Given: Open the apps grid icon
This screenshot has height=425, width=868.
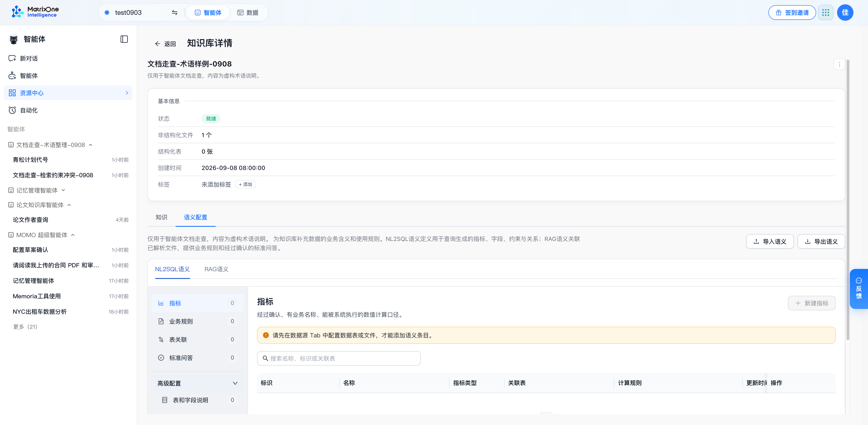Looking at the screenshot, I should click(x=825, y=13).
